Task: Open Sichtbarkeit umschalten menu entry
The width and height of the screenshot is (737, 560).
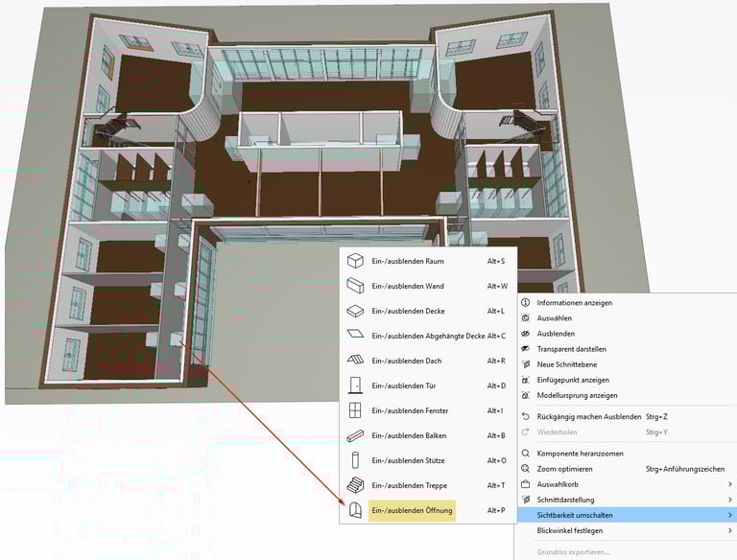Action: pyautogui.click(x=627, y=515)
